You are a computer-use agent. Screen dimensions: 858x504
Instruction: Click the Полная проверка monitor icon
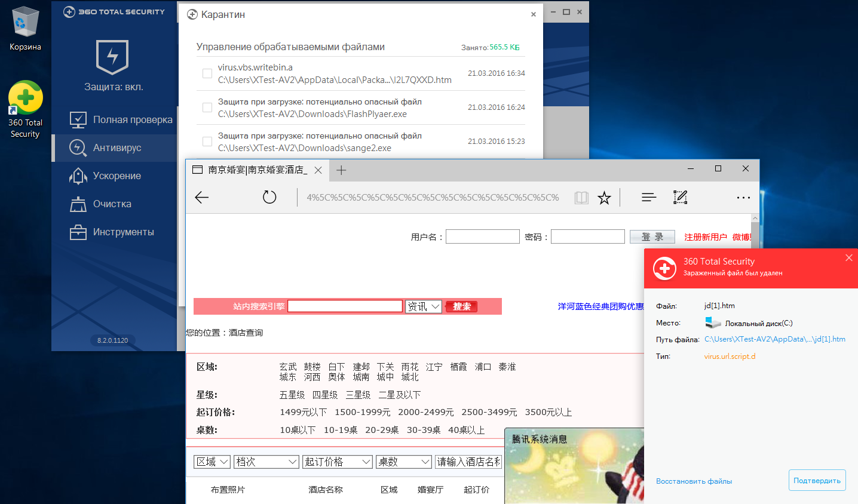click(78, 120)
